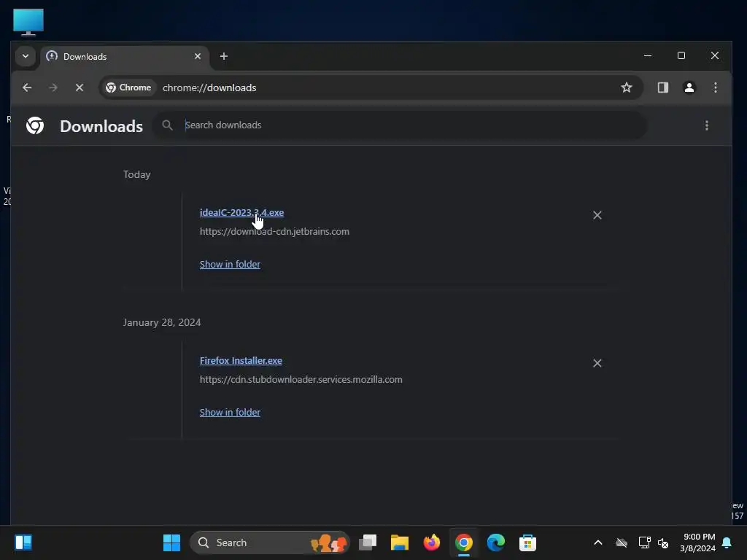Go back with the back arrow
747x560 pixels.
27,87
